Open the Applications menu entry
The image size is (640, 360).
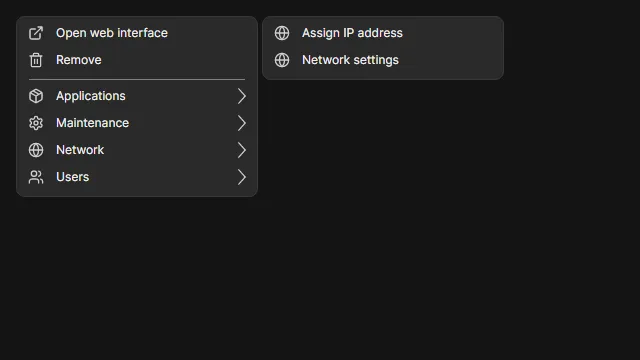click(137, 96)
